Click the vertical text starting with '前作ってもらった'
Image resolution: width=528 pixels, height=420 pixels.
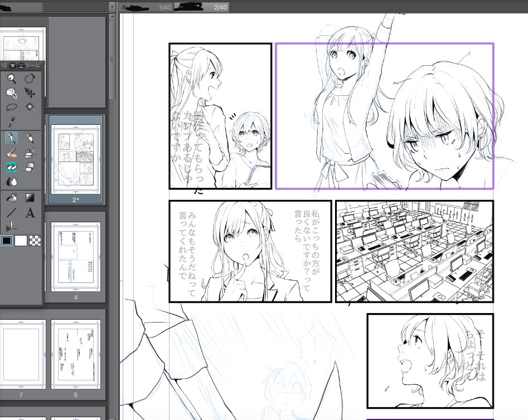pos(187,153)
